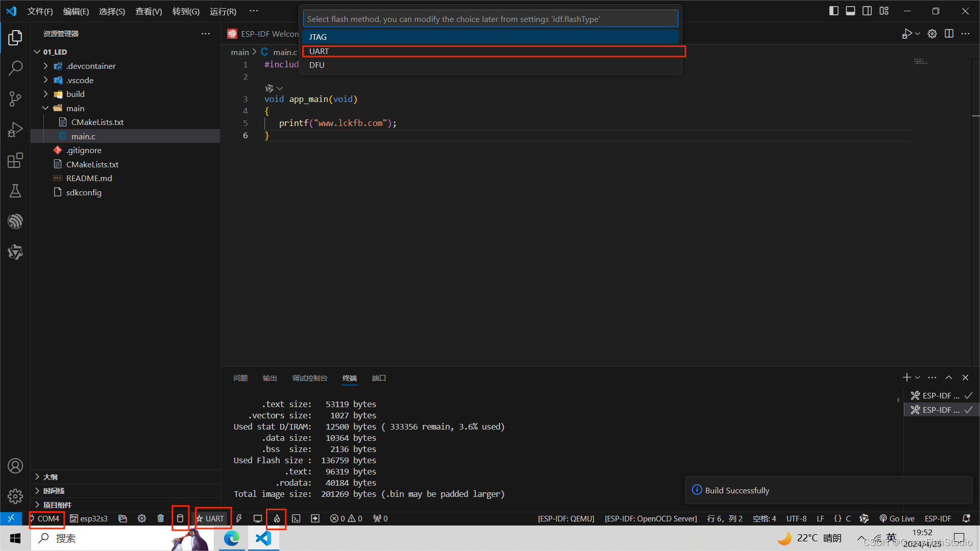Toggle the bottom panel layout button
The height and width of the screenshot is (551, 980).
(850, 11)
